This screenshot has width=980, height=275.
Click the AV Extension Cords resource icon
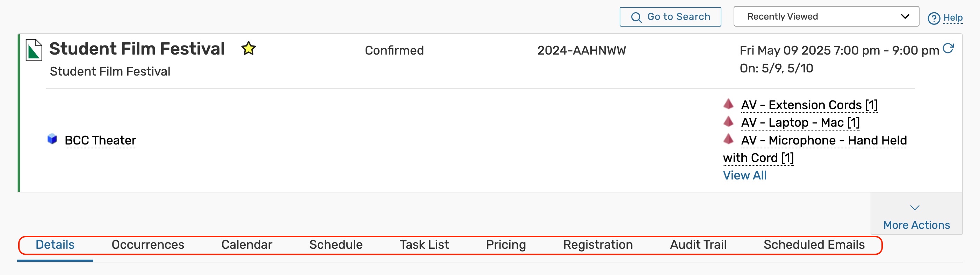[728, 104]
